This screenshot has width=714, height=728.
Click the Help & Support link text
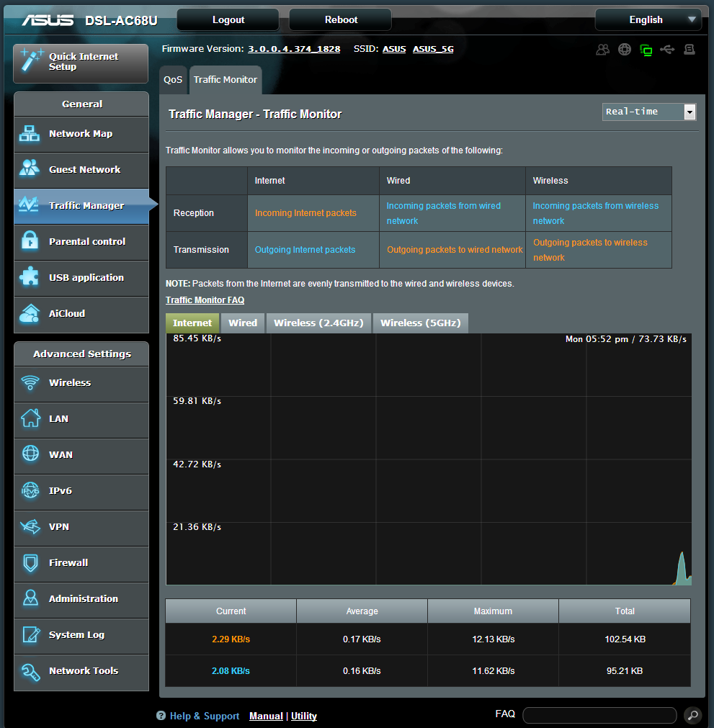pos(205,716)
